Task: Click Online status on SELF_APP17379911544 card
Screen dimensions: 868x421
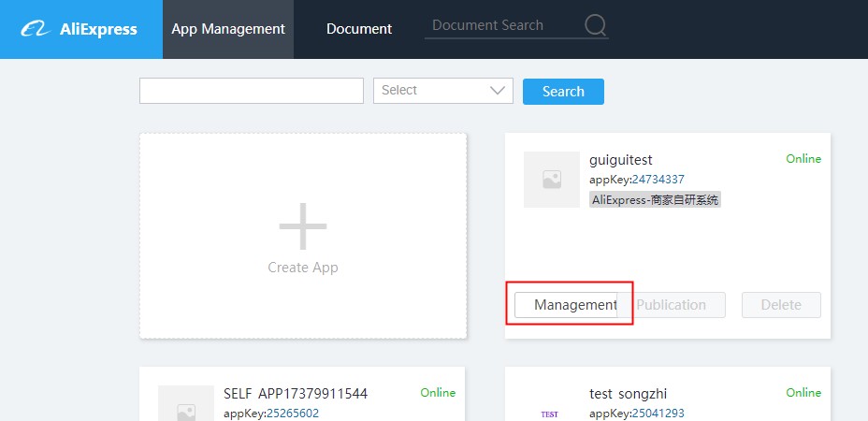Action: click(x=438, y=393)
